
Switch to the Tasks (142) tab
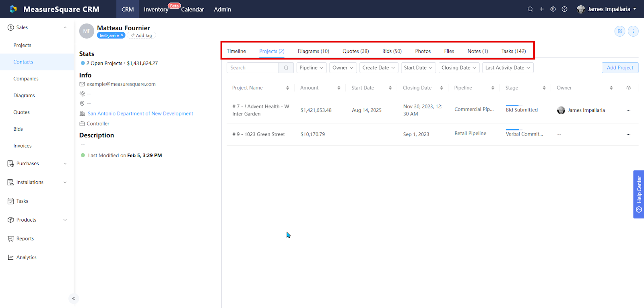(x=514, y=51)
